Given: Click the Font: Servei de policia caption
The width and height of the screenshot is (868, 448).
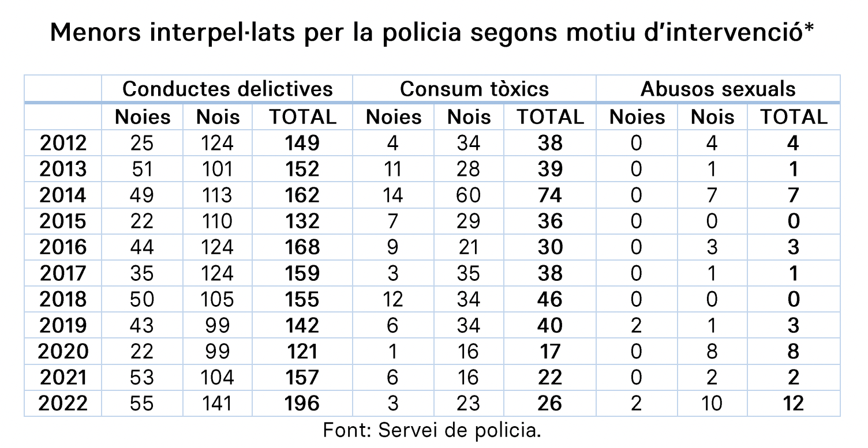Looking at the screenshot, I should pos(432,430).
